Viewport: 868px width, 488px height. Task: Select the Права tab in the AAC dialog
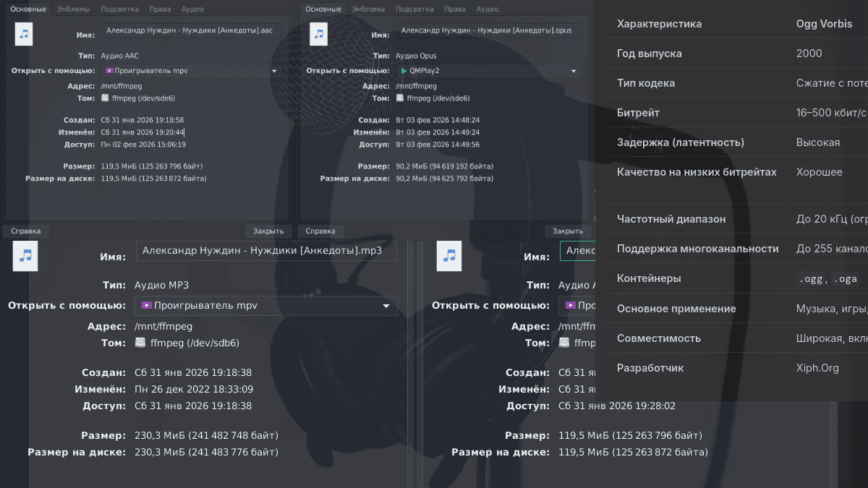160,9
